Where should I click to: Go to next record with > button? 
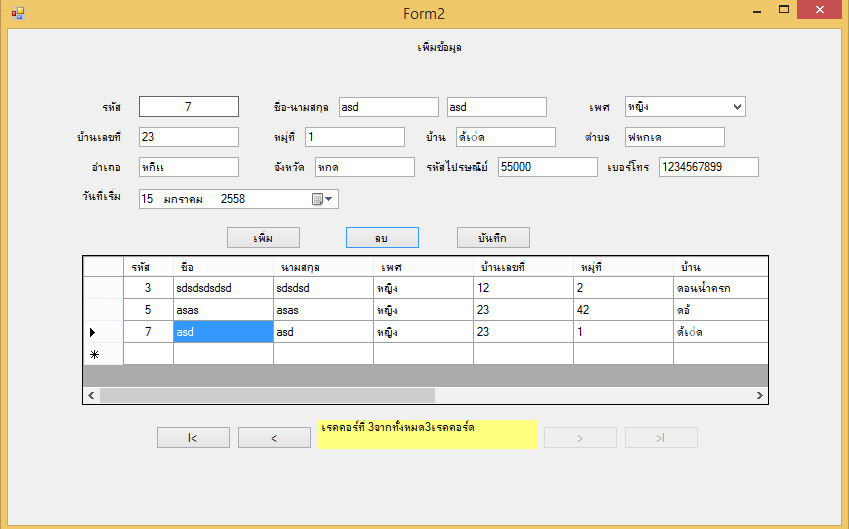click(x=580, y=437)
